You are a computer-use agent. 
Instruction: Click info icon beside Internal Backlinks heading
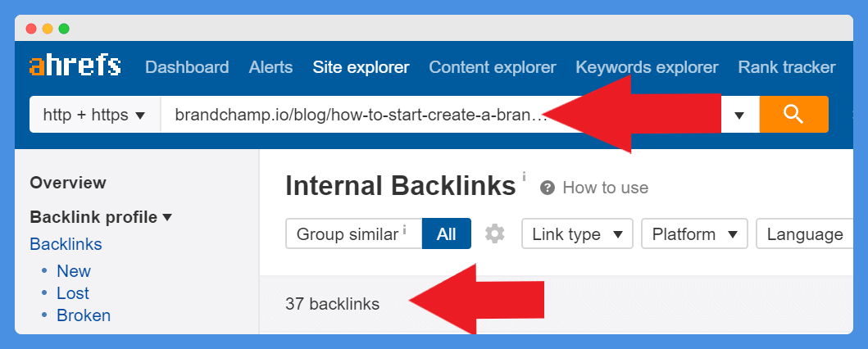[x=524, y=176]
